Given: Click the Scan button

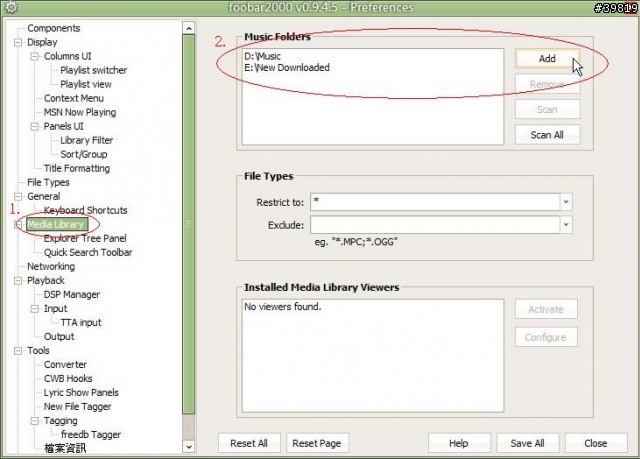Looking at the screenshot, I should pos(547,109).
